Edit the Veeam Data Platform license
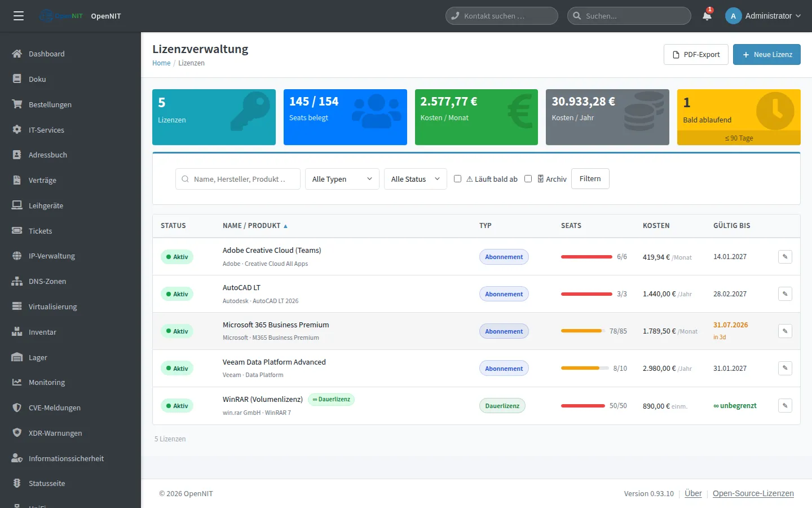 point(785,369)
